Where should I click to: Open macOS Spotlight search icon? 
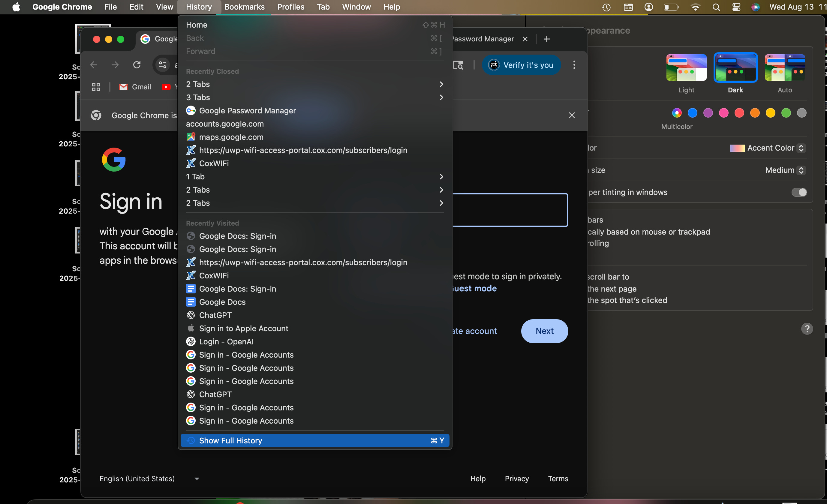[x=716, y=7]
